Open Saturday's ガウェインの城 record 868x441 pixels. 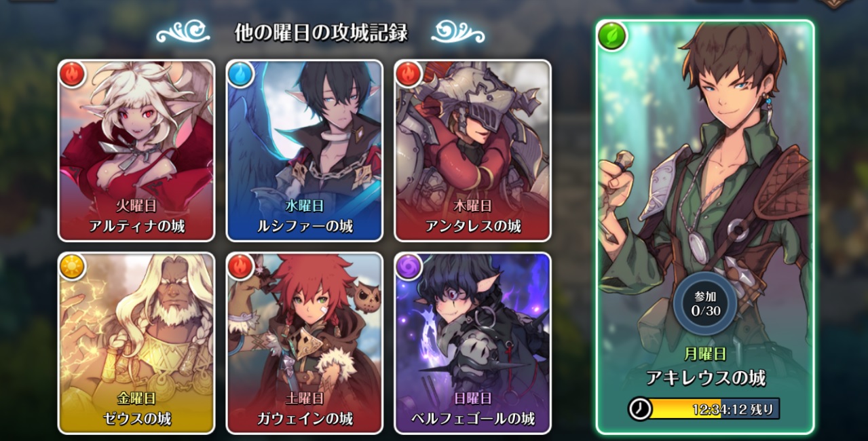pos(304,343)
